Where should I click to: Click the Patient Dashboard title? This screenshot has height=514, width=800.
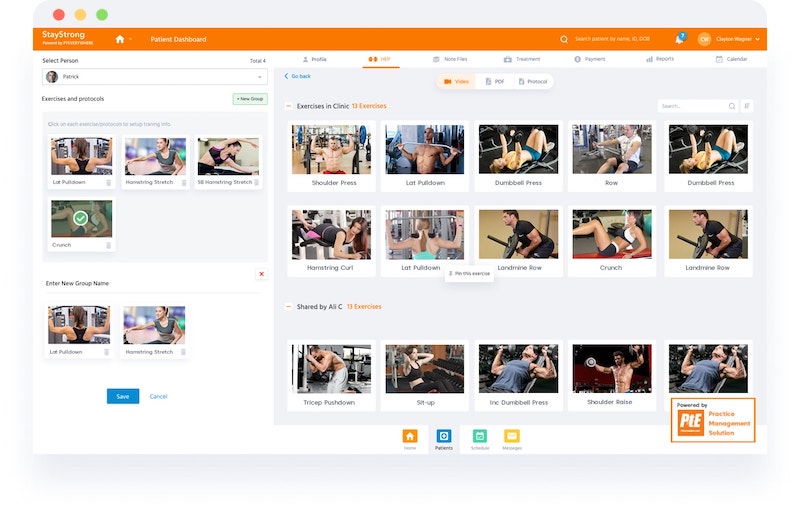tap(178, 39)
